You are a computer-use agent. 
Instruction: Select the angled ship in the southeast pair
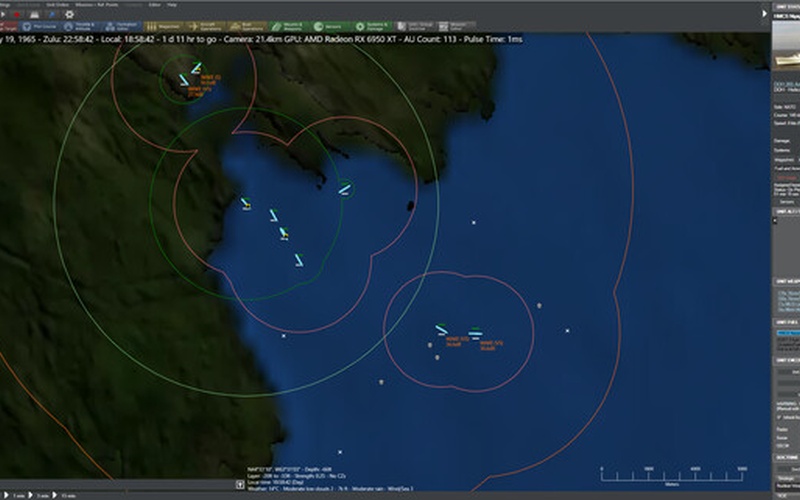tap(441, 330)
